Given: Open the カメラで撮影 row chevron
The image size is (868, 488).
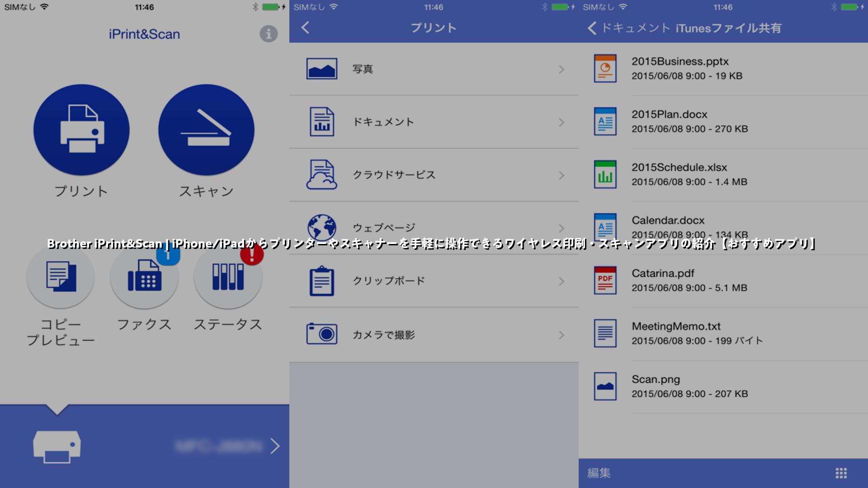Looking at the screenshot, I should point(561,335).
